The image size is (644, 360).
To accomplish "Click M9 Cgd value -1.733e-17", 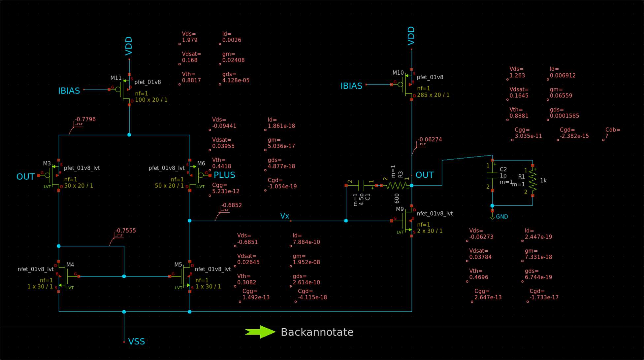I will click(544, 297).
